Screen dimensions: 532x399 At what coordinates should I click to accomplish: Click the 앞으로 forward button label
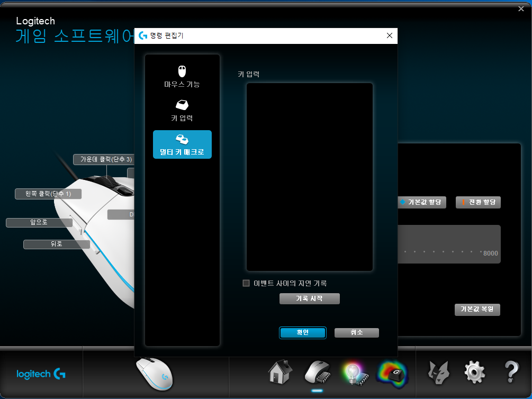tap(39, 223)
